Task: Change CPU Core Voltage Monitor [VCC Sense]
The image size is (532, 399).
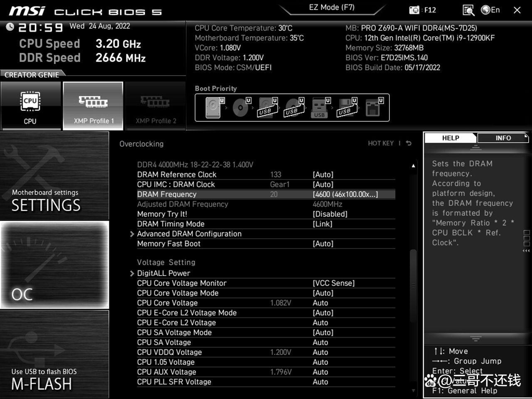Action: point(334,283)
